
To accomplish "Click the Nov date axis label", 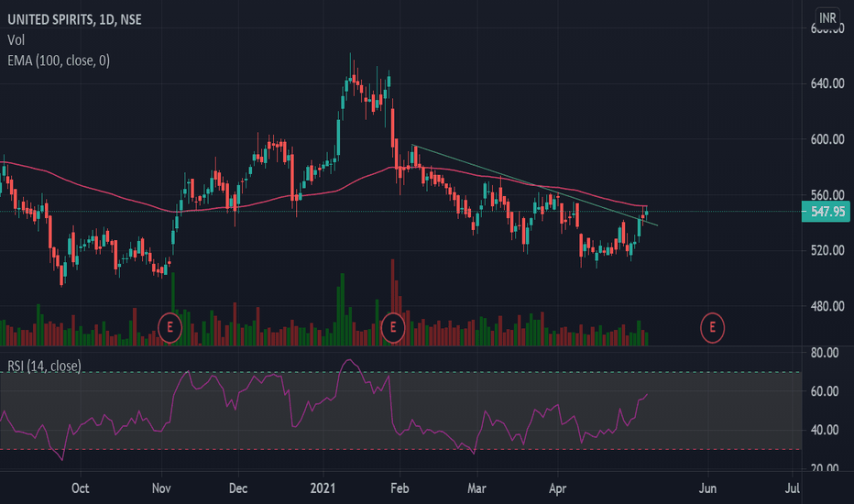I will pos(161,488).
